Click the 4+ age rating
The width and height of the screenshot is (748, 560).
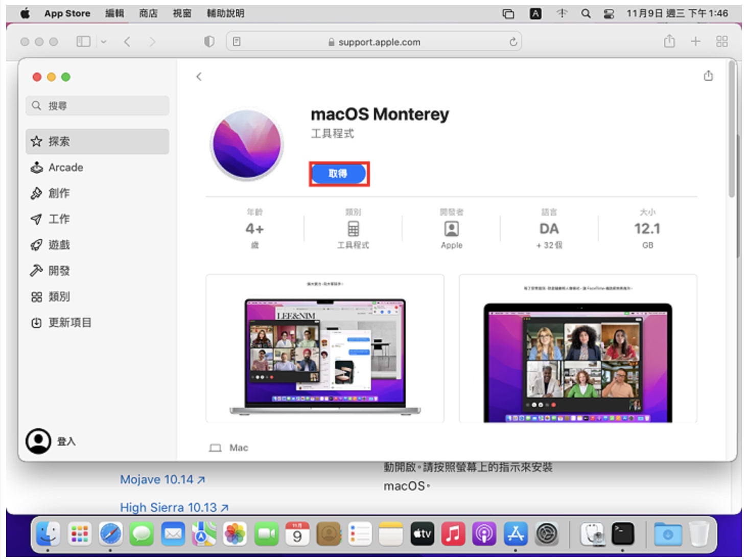pos(254,229)
